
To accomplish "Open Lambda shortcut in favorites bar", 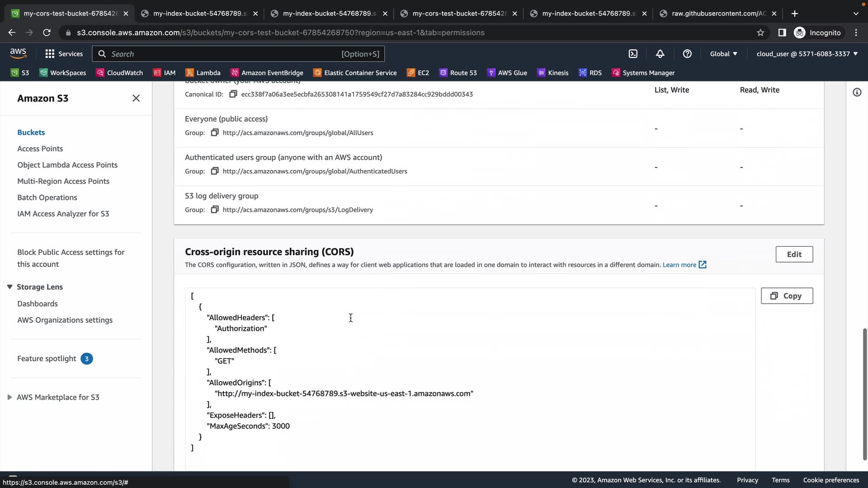I will 203,73.
